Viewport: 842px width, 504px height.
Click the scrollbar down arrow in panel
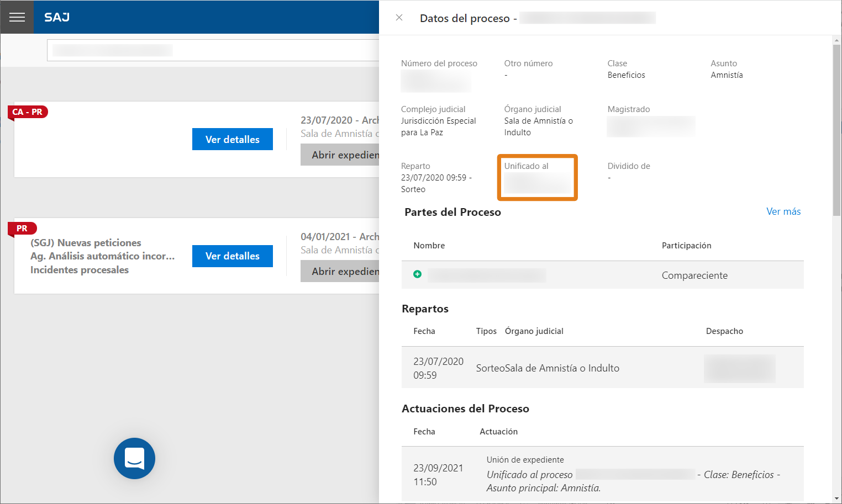pos(836,498)
